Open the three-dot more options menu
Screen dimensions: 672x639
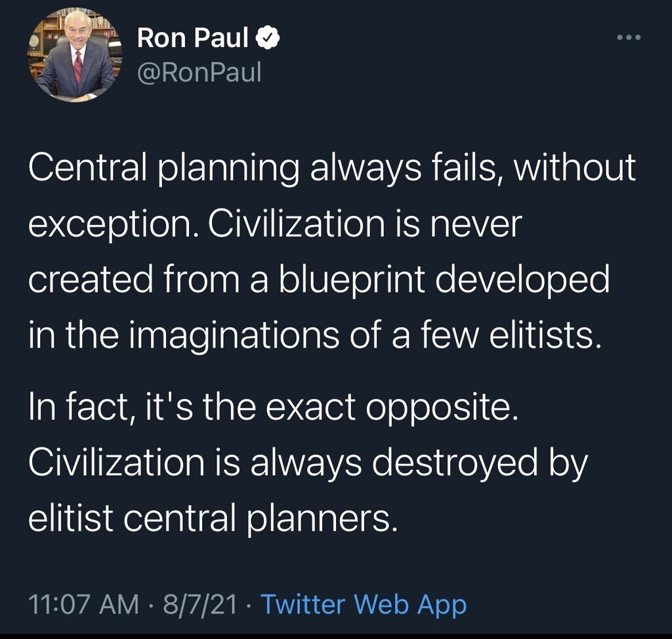629,37
